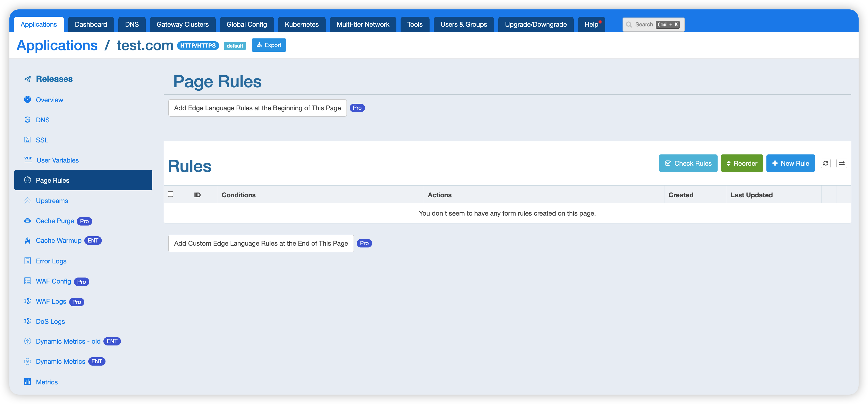Switch to the Global Config tab
This screenshot has height=404, width=868.
[246, 24]
